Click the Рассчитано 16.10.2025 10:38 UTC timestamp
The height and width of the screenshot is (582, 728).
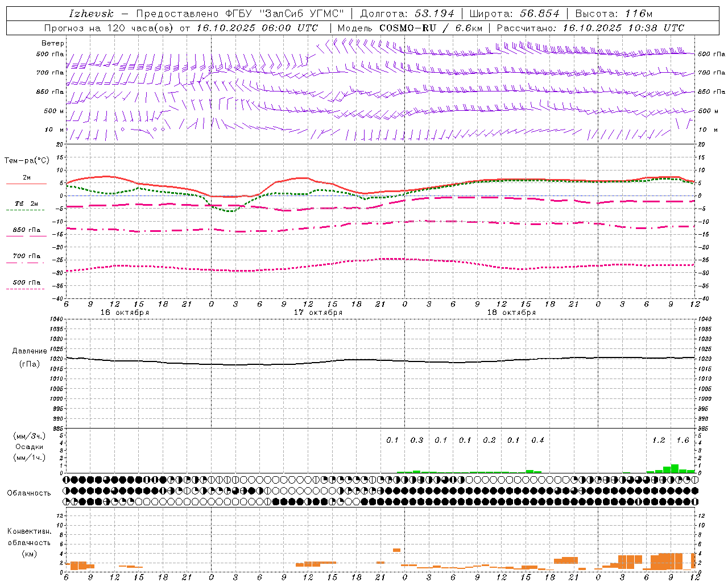coord(590,28)
